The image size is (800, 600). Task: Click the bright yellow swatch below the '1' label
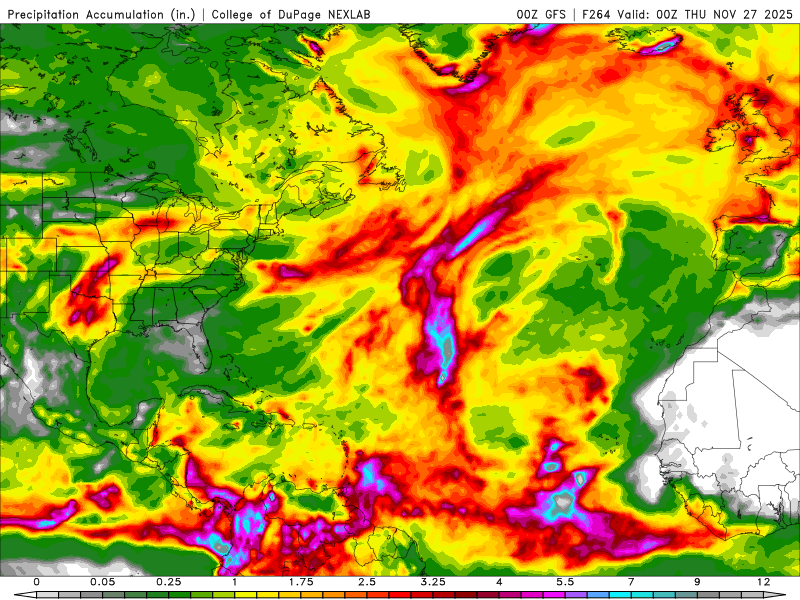(x=245, y=595)
